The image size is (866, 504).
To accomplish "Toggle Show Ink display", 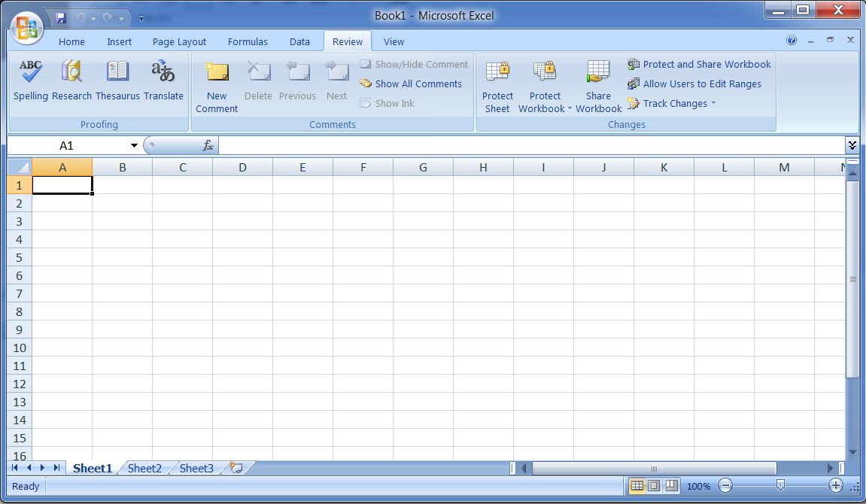I will tap(387, 103).
